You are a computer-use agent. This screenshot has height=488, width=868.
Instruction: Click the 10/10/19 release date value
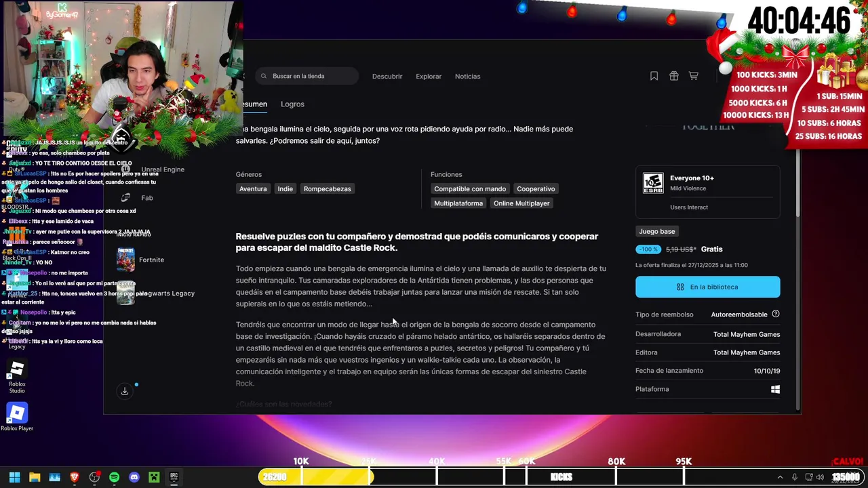click(767, 371)
